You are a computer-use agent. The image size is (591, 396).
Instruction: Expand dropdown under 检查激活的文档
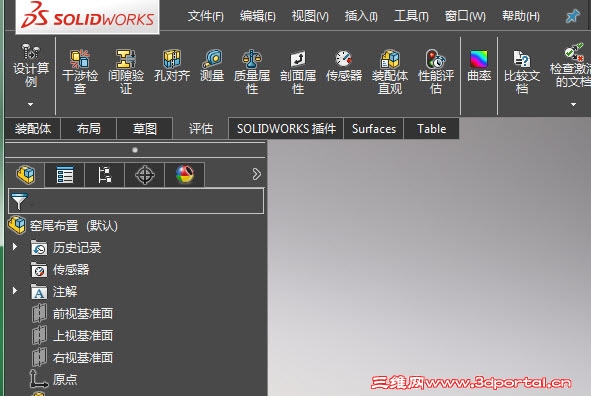573,104
